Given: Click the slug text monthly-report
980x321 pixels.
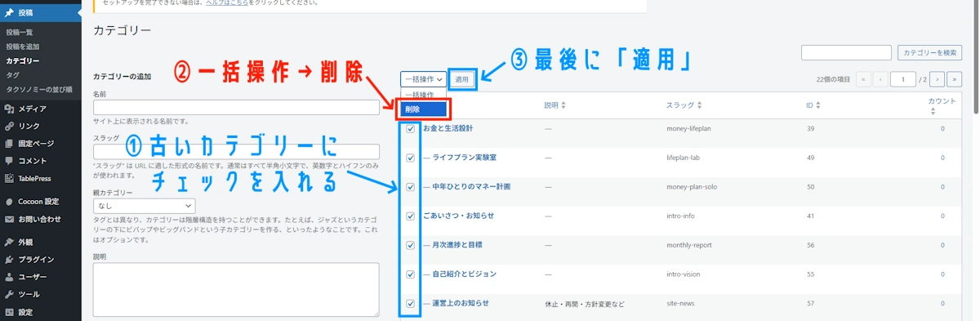Looking at the screenshot, I should [x=688, y=245].
